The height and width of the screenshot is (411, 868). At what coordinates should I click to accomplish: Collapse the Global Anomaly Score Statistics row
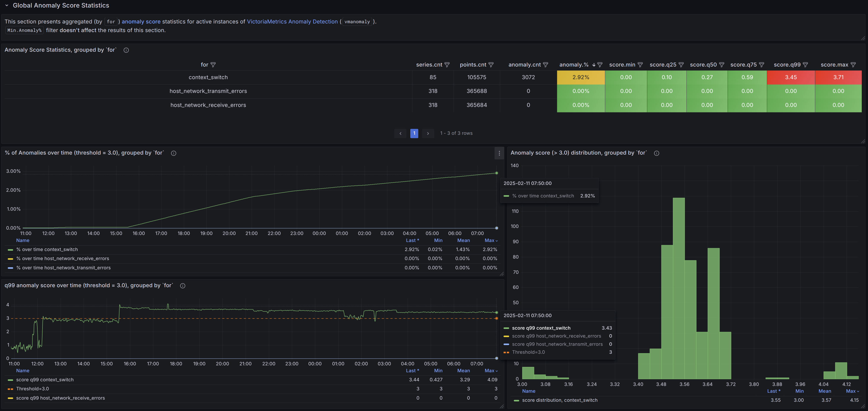point(6,5)
